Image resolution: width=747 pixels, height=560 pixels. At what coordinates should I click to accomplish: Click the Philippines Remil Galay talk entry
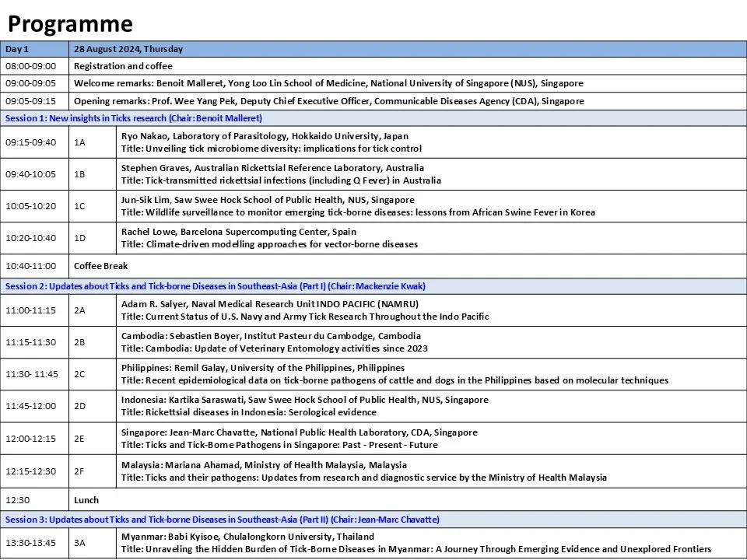click(395, 374)
